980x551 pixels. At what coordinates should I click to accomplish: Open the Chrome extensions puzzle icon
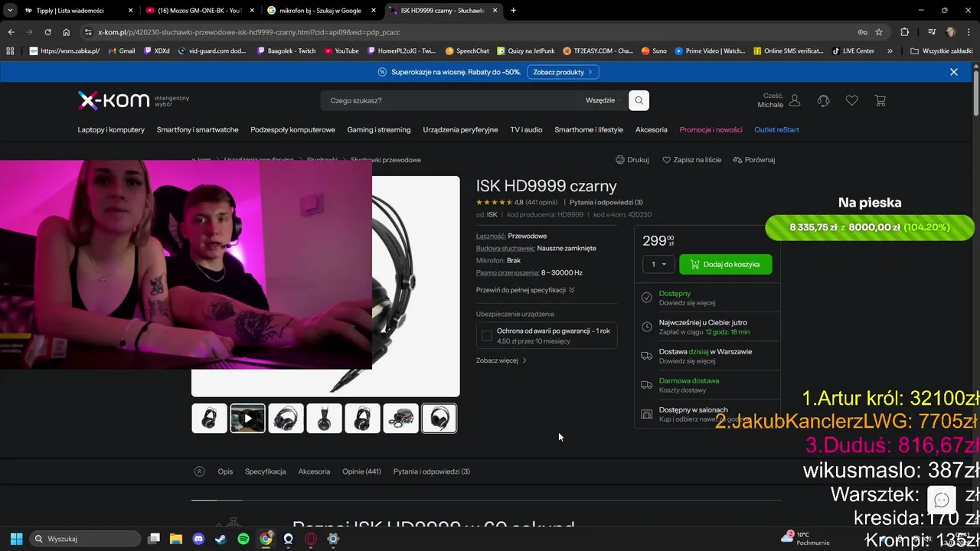[x=904, y=32]
